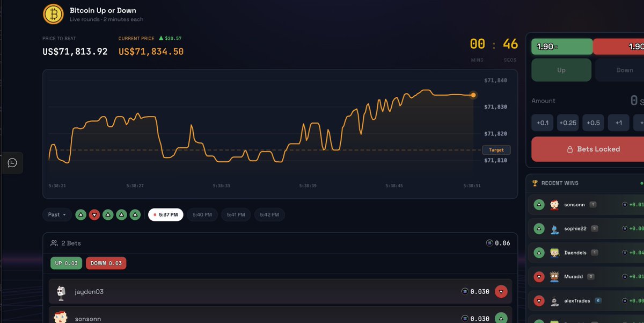The width and height of the screenshot is (644, 323).
Task: Click Daendels username in Recent Wins
Action: coord(575,253)
